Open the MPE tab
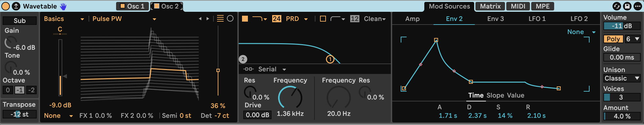This screenshot has height=125, width=644. coord(543,6)
